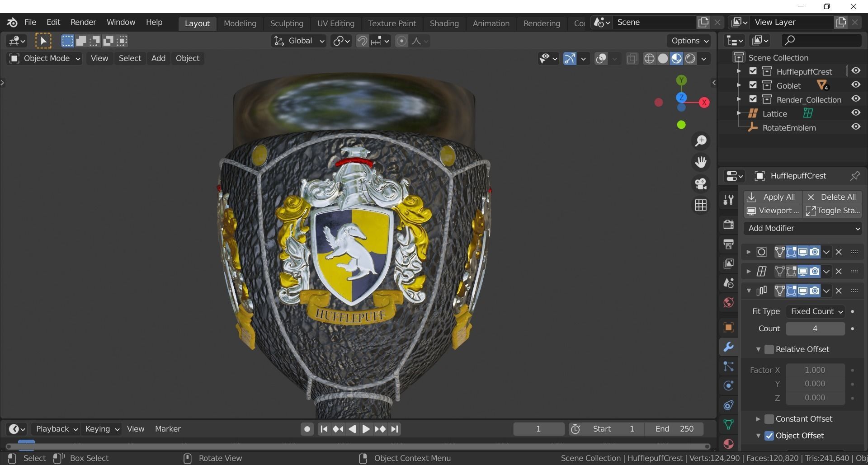
Task: Open Particle properties tab icon
Action: coord(728,366)
